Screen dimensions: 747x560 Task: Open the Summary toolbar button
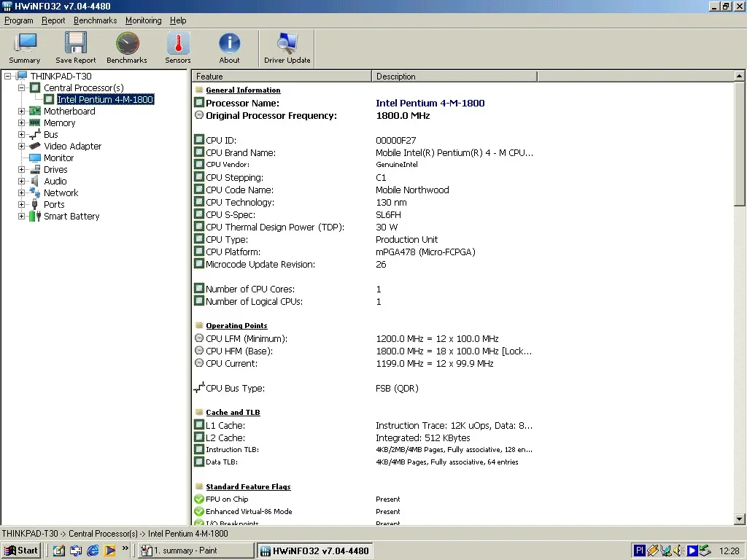(25, 48)
